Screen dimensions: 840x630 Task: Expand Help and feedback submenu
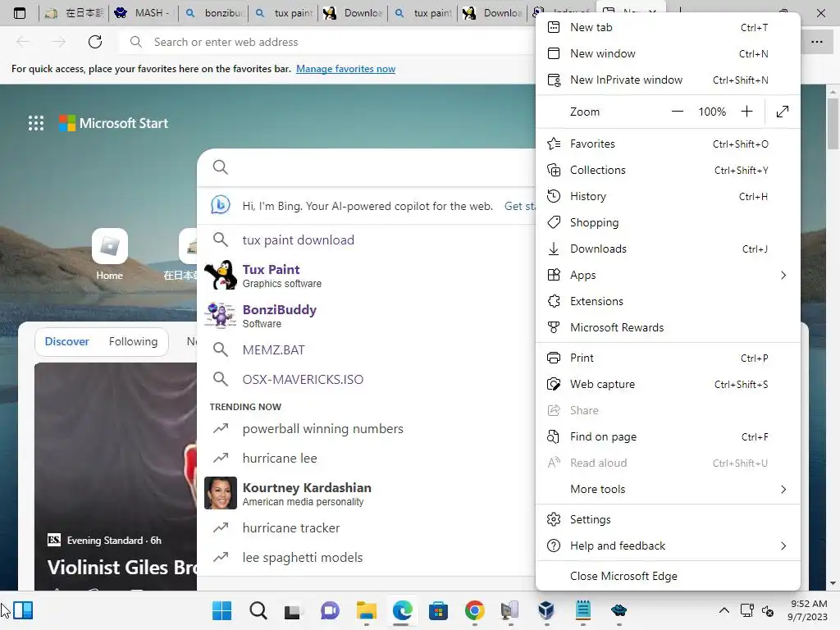[x=668, y=546]
